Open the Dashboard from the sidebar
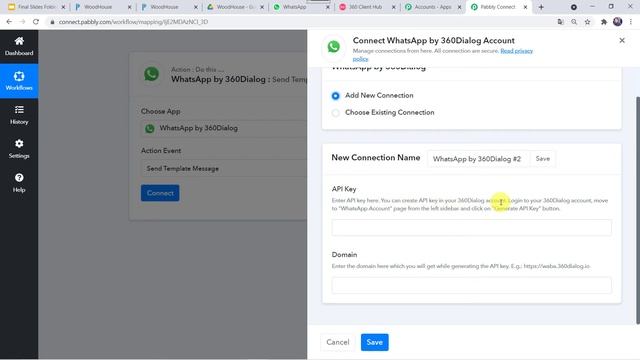The height and width of the screenshot is (360, 640). pos(19,46)
